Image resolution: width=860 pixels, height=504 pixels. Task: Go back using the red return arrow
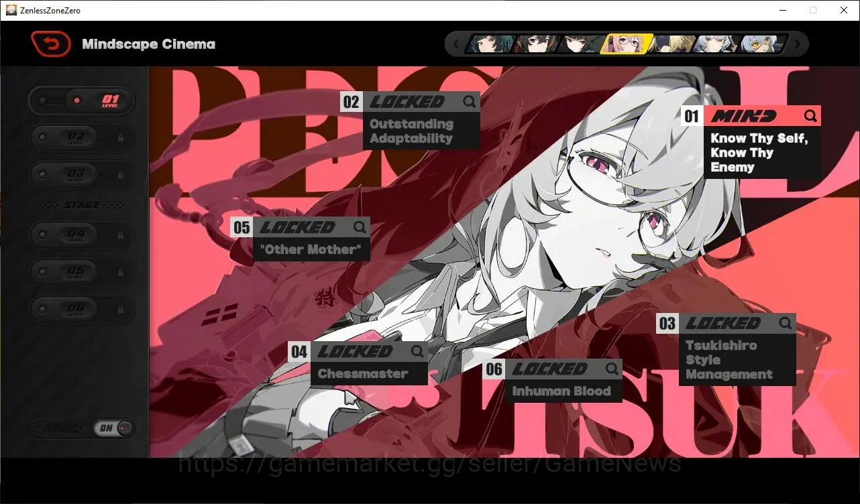[51, 44]
